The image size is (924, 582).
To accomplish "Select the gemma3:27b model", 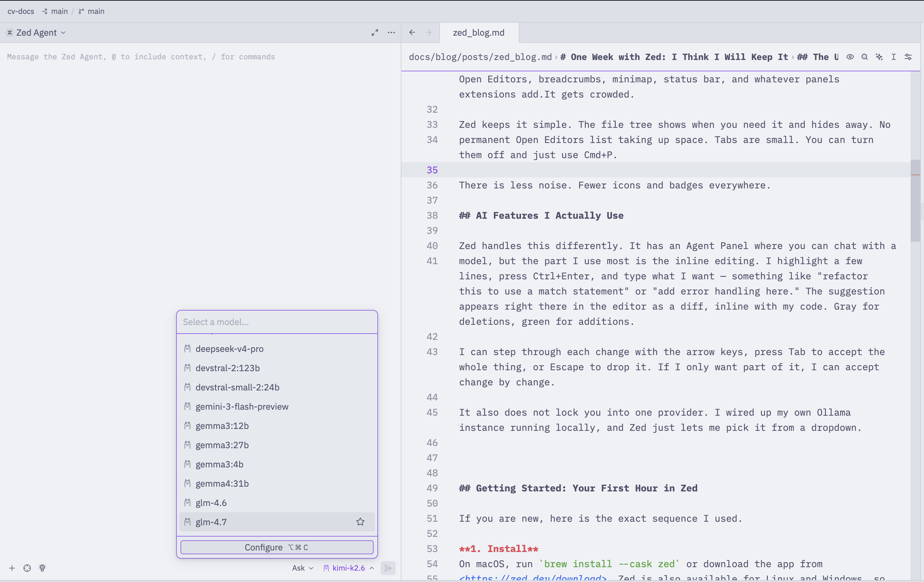I will [277, 445].
